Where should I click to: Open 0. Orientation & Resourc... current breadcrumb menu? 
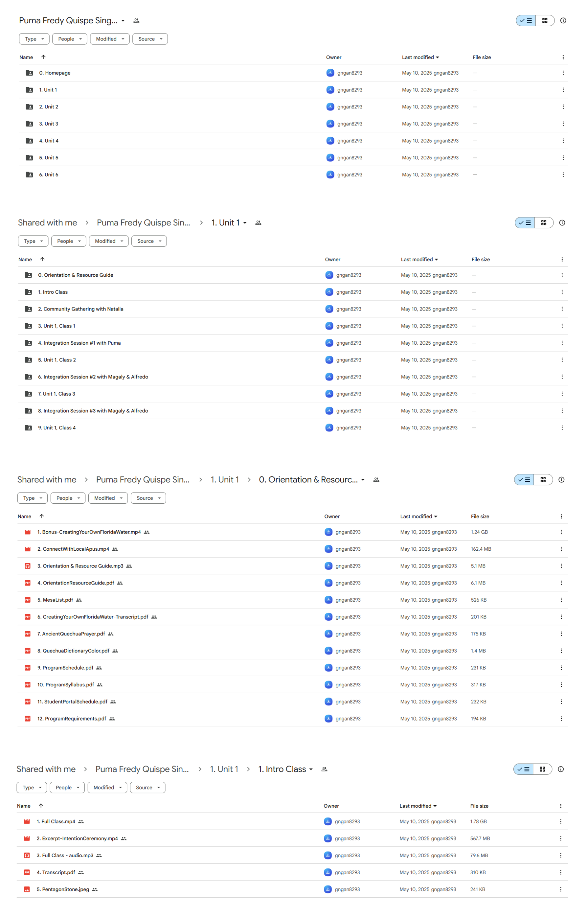pyautogui.click(x=312, y=480)
